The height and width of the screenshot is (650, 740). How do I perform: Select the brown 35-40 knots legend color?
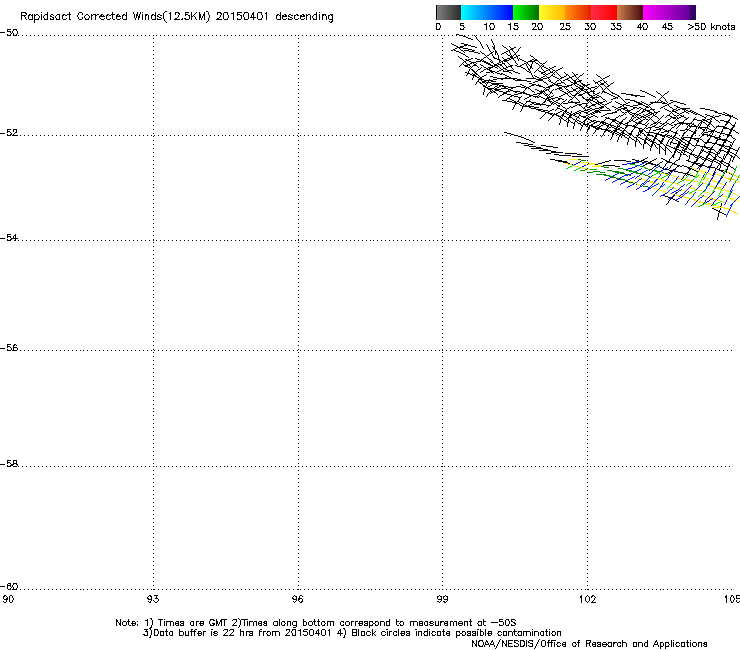(630, 12)
